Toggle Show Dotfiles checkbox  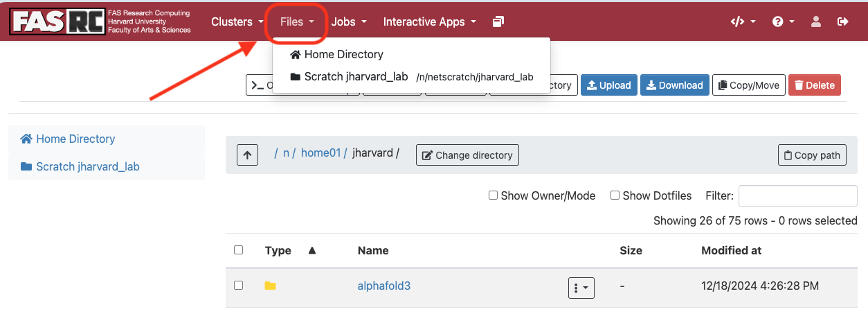[x=615, y=195]
